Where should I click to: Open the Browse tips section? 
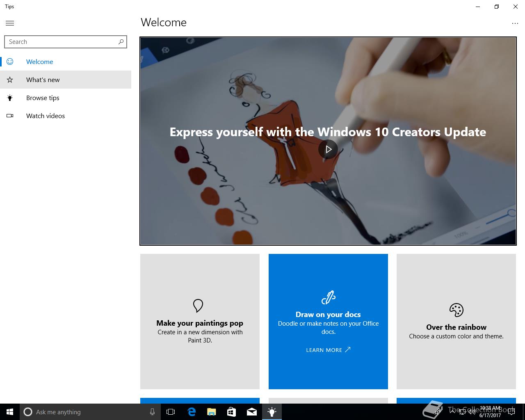66,98
